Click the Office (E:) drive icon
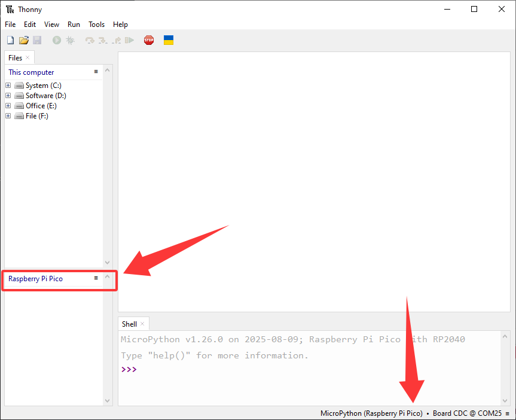 point(19,106)
